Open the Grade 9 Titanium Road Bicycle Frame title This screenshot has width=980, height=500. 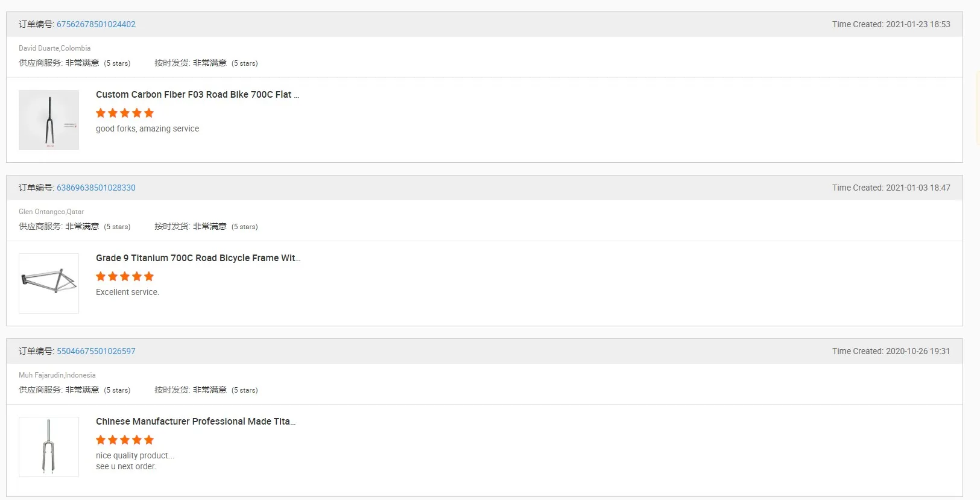[x=198, y=258]
